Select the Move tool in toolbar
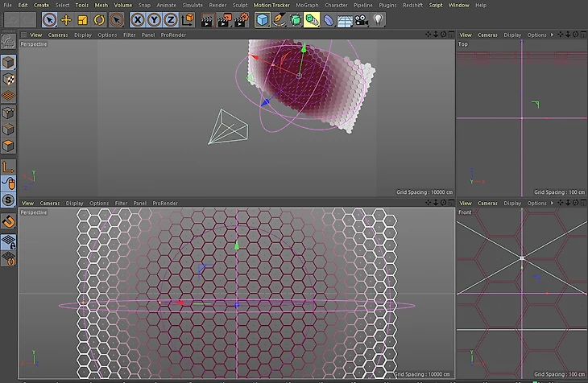 (65, 20)
